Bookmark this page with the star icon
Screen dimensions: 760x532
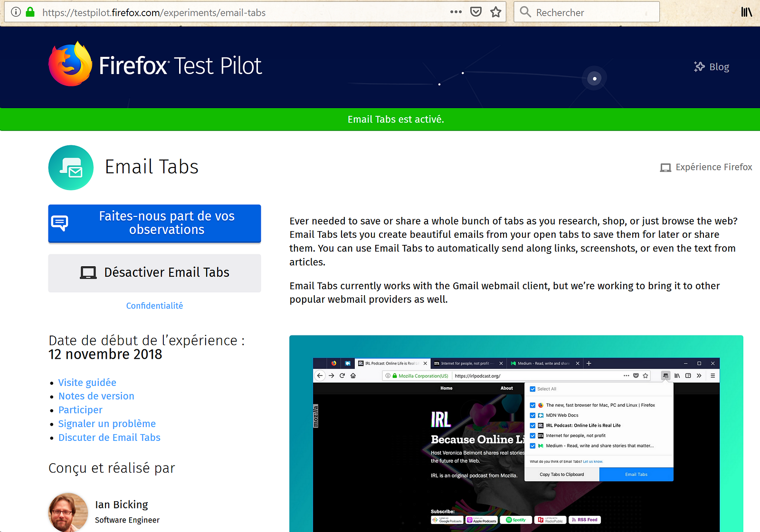[x=496, y=12]
